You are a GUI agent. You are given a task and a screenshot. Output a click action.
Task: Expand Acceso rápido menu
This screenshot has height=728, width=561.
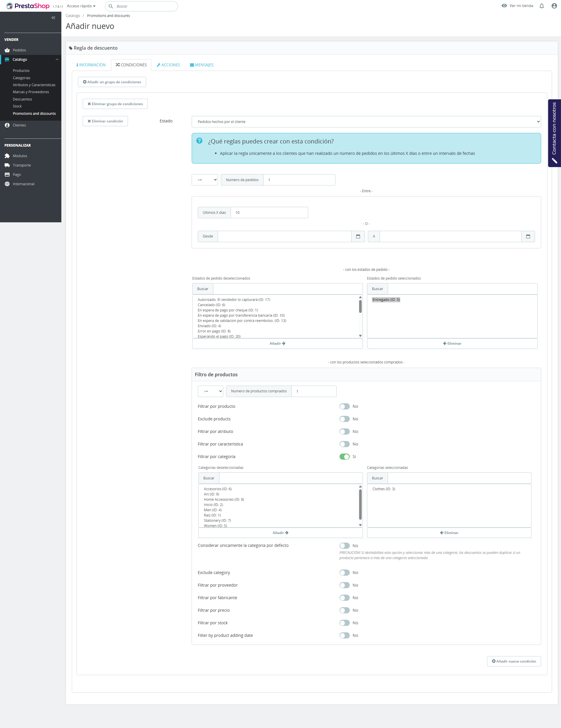click(81, 6)
